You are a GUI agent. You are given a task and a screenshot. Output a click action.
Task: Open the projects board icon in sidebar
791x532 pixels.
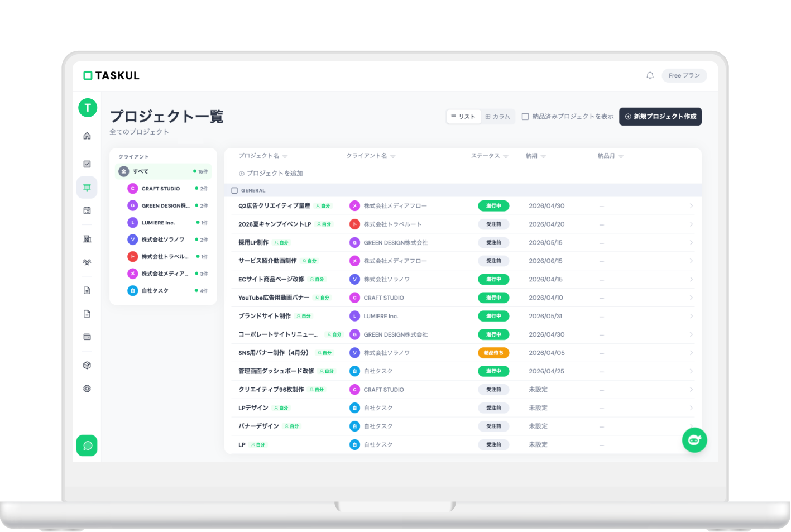pos(87,188)
